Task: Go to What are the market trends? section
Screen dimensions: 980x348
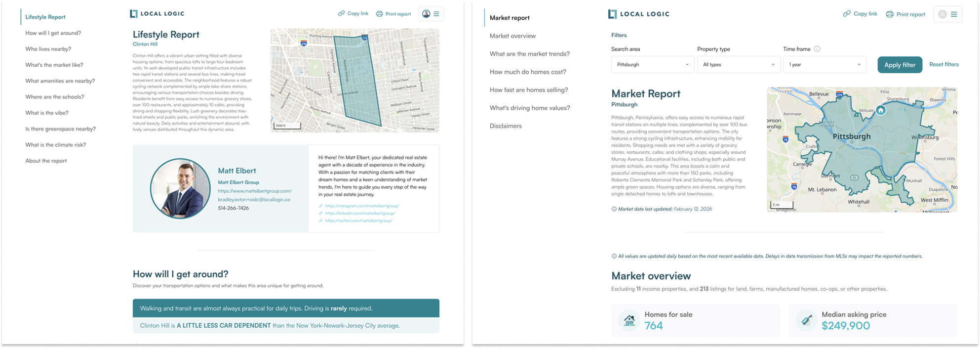Action: (530, 54)
